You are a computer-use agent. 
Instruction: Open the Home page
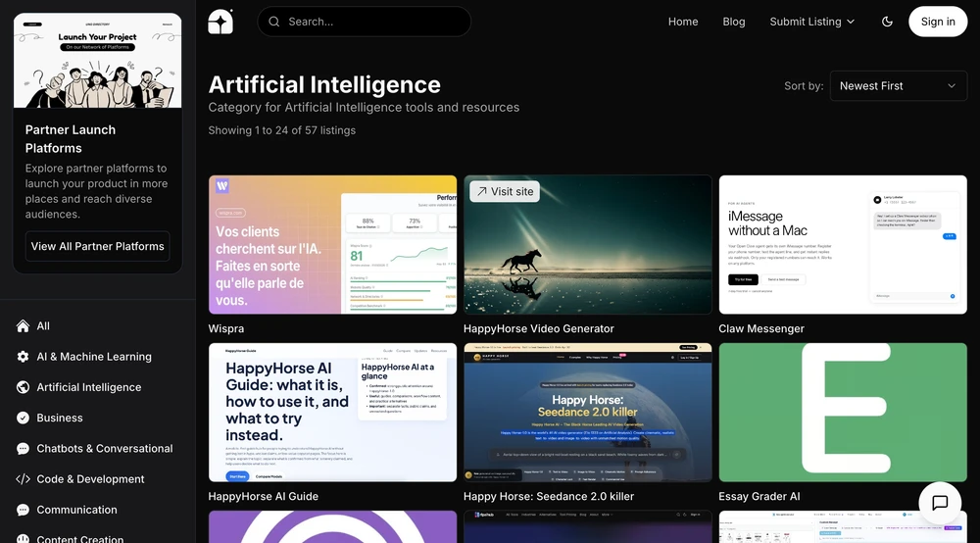point(683,22)
